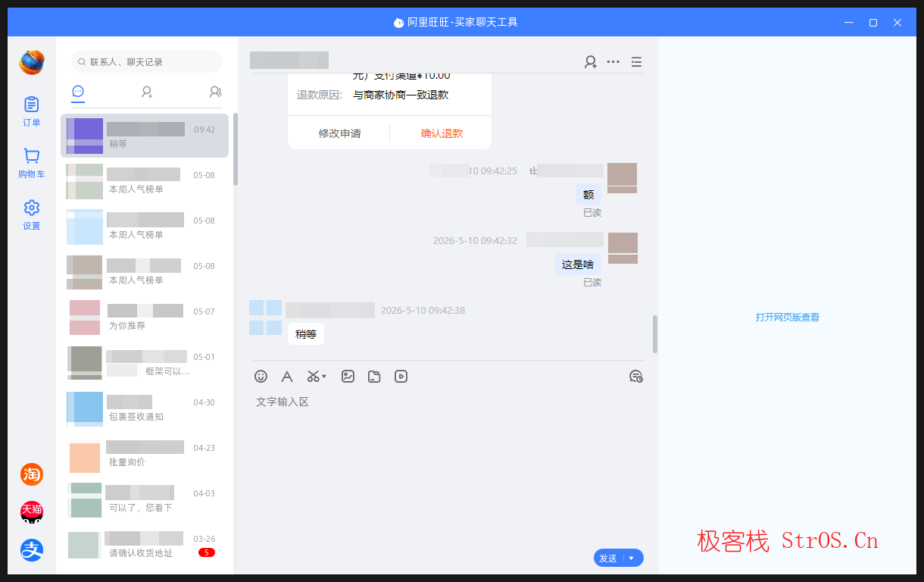
Task: Switch to the recent chats tab
Action: click(78, 92)
